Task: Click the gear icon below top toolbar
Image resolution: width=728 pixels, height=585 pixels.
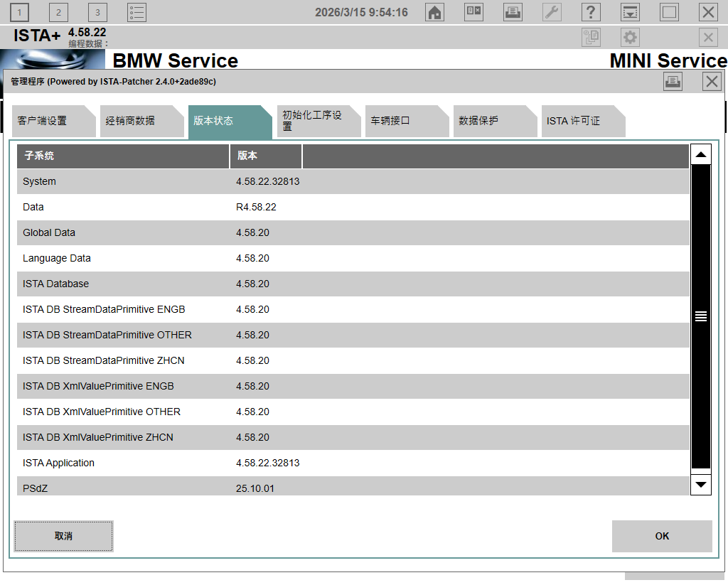Action: coord(630,38)
